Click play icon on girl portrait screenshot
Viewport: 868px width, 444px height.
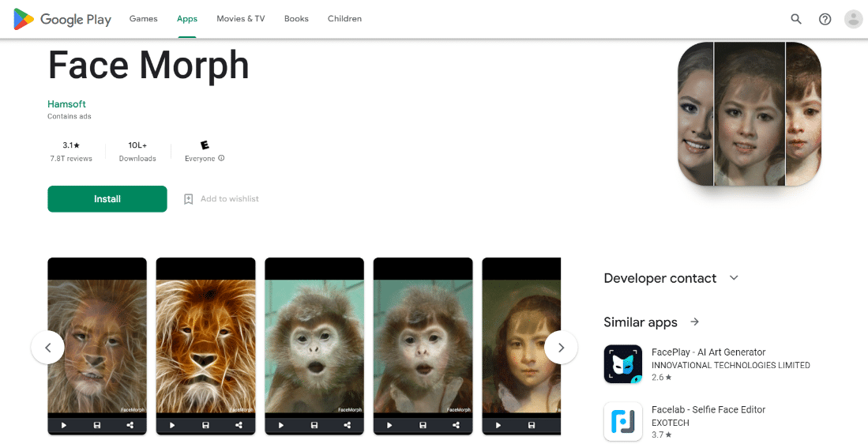(x=498, y=425)
